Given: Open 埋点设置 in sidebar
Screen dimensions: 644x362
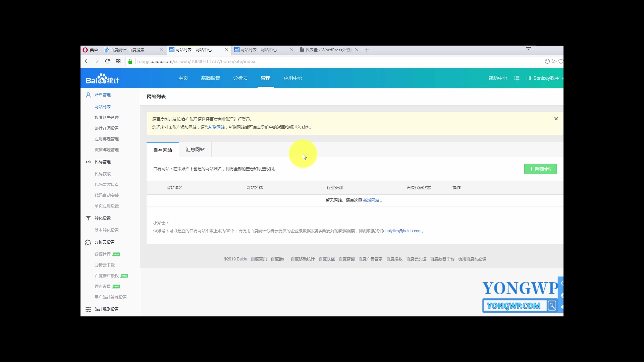Looking at the screenshot, I should click(103, 287).
